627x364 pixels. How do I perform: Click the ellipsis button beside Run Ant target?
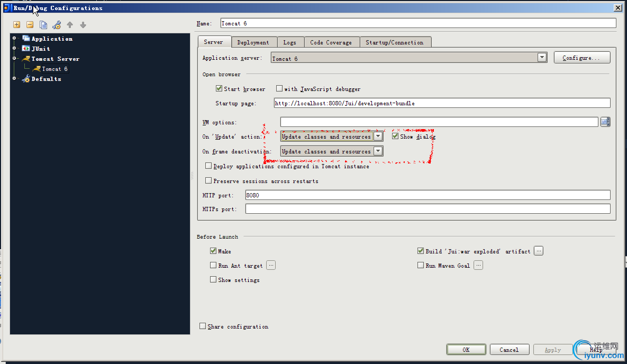271,265
